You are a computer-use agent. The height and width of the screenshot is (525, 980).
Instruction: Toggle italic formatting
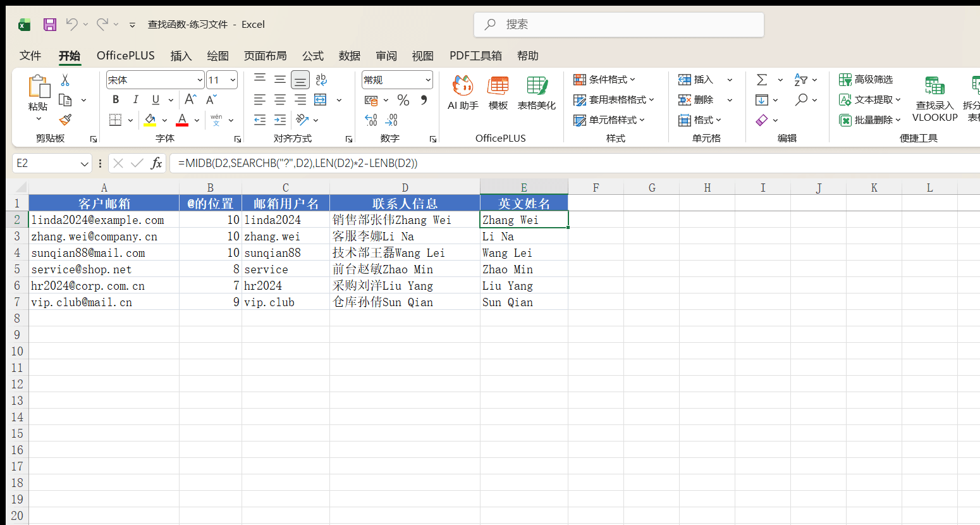coord(135,100)
